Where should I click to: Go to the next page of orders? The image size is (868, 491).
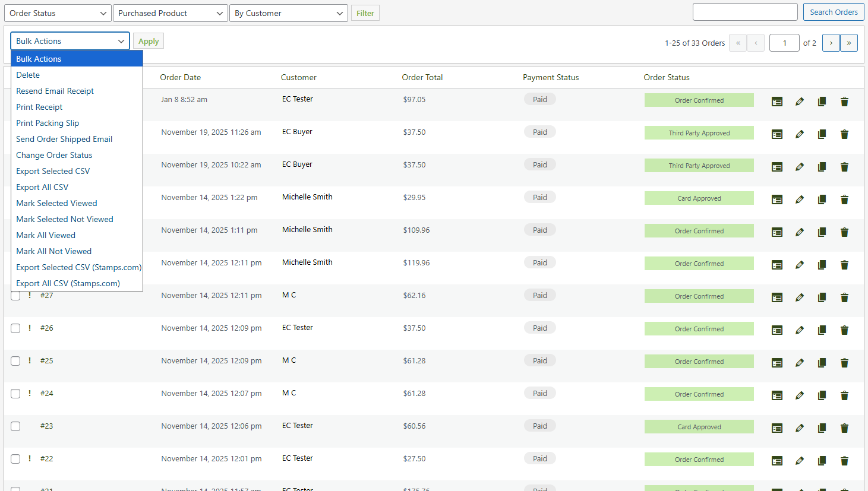coord(831,43)
